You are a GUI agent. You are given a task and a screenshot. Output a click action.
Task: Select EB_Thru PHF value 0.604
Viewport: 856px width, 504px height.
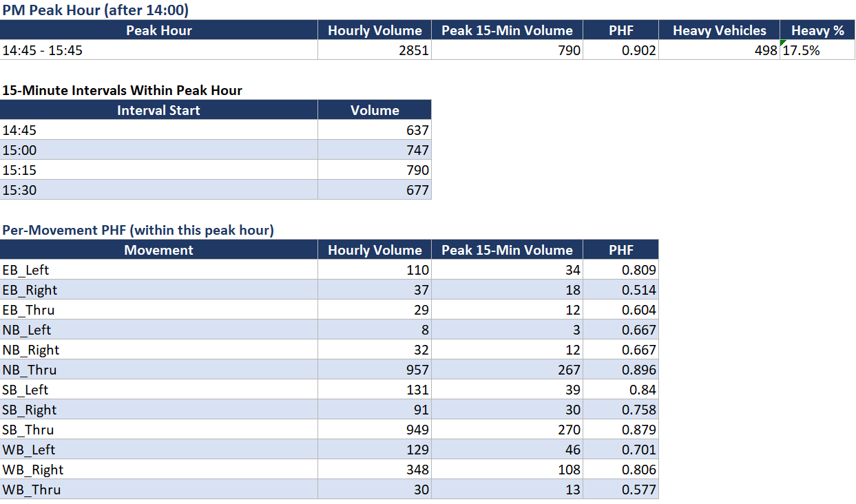620,310
